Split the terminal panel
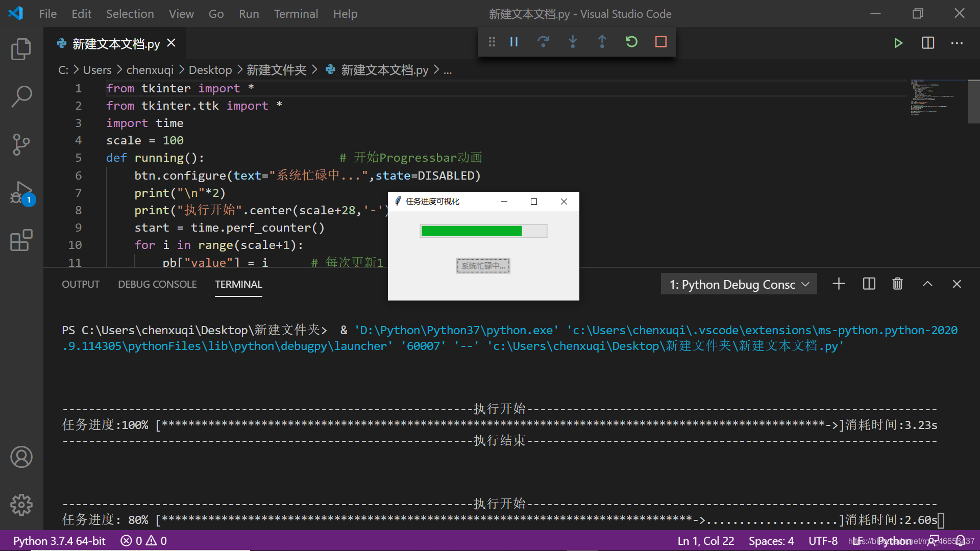980x551 pixels. point(869,284)
